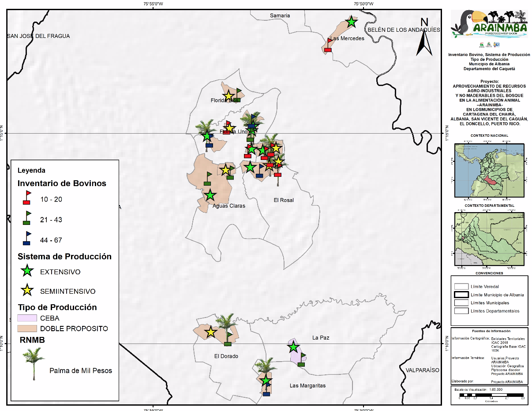Click the Fuentes de Información heading
The image size is (532, 411).
tap(491, 331)
